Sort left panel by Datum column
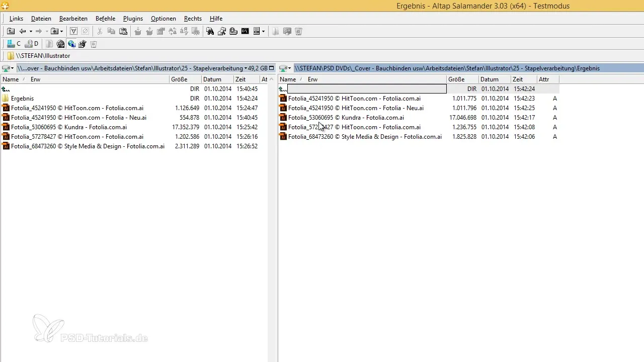Screen dimensions: 644x362 pos(217,79)
